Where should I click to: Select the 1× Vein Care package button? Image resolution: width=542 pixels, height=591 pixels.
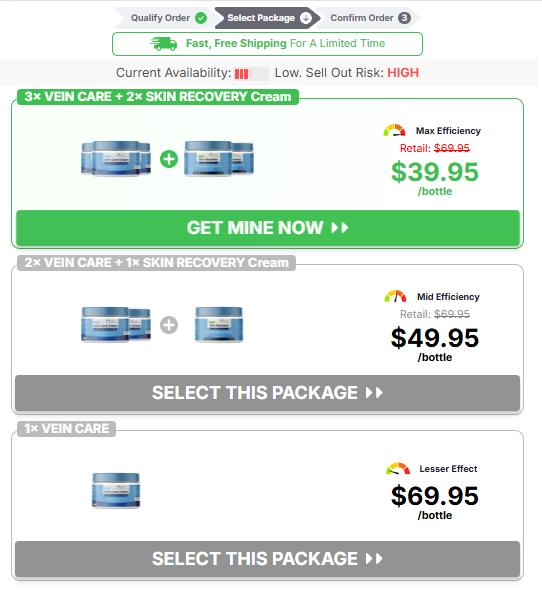[x=268, y=559]
